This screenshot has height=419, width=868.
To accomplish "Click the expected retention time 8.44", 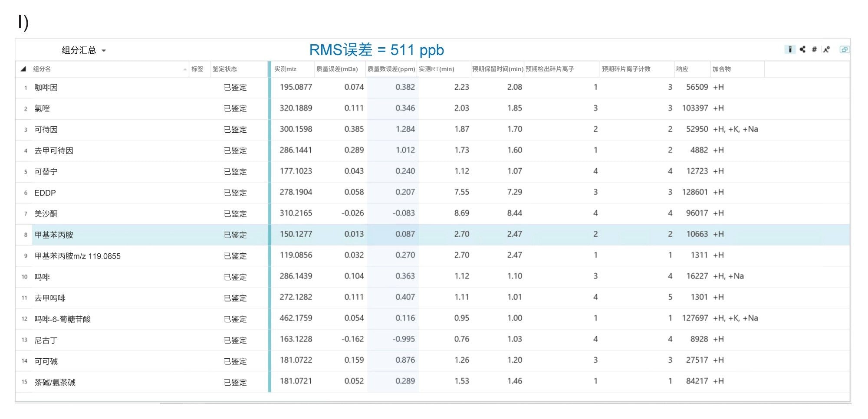I will (x=514, y=213).
